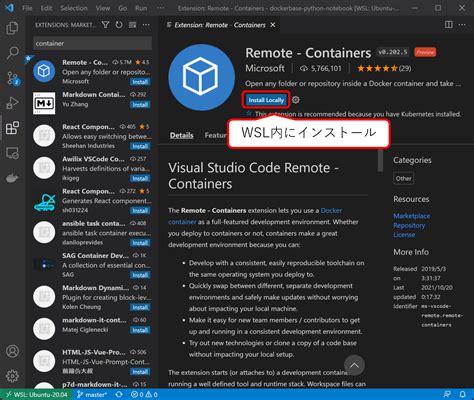Screen dimensions: 474x400
Task: Follow the Docker container link
Action: click(x=331, y=211)
